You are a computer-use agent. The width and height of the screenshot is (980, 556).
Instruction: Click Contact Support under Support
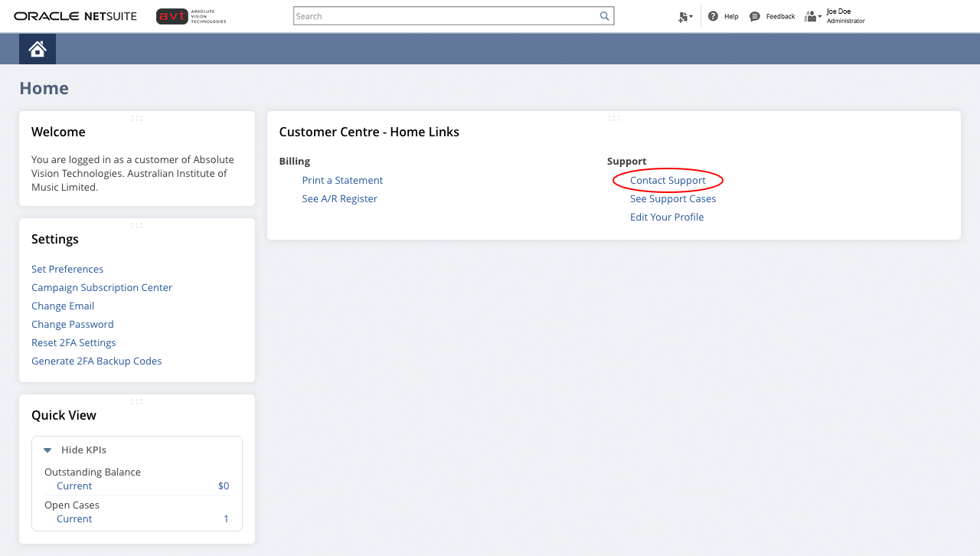(667, 180)
